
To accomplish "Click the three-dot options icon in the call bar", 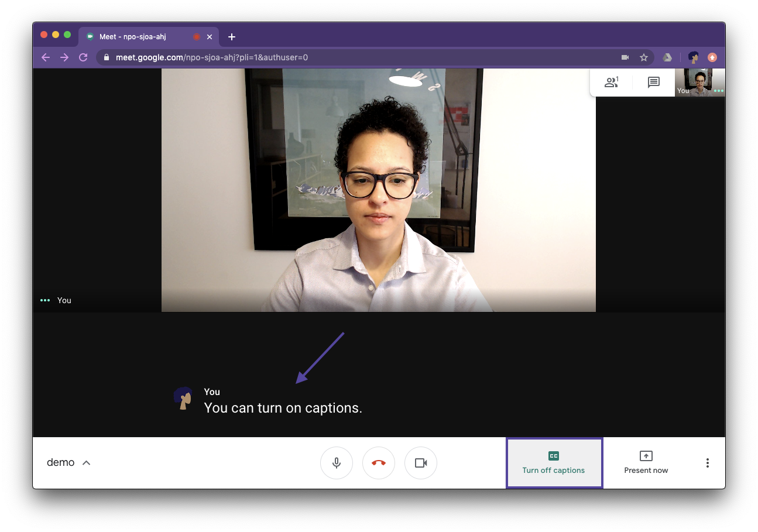I will pos(707,462).
